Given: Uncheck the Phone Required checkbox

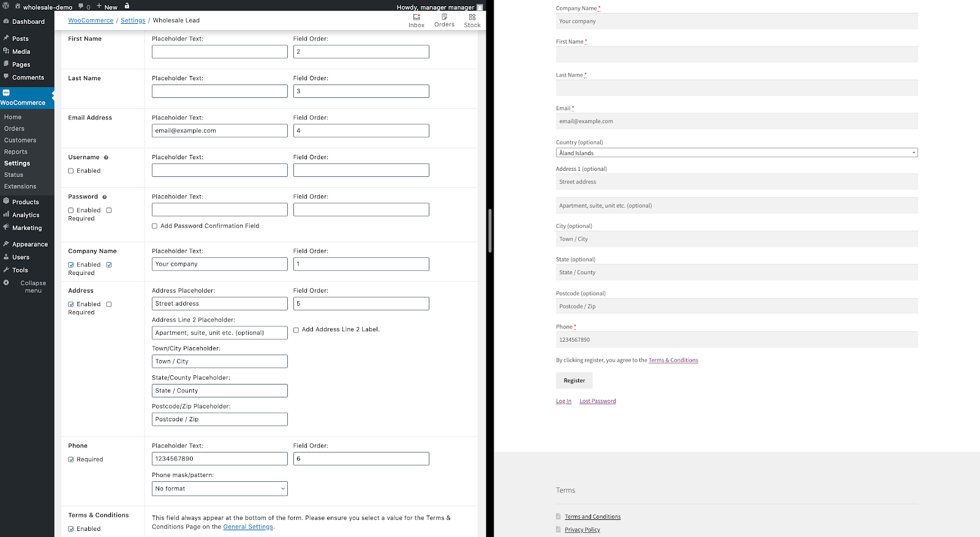Looking at the screenshot, I should (x=71, y=459).
